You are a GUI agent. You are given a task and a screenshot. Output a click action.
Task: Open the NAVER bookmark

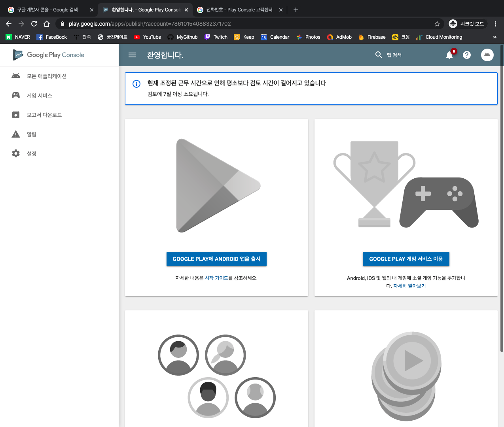point(18,37)
